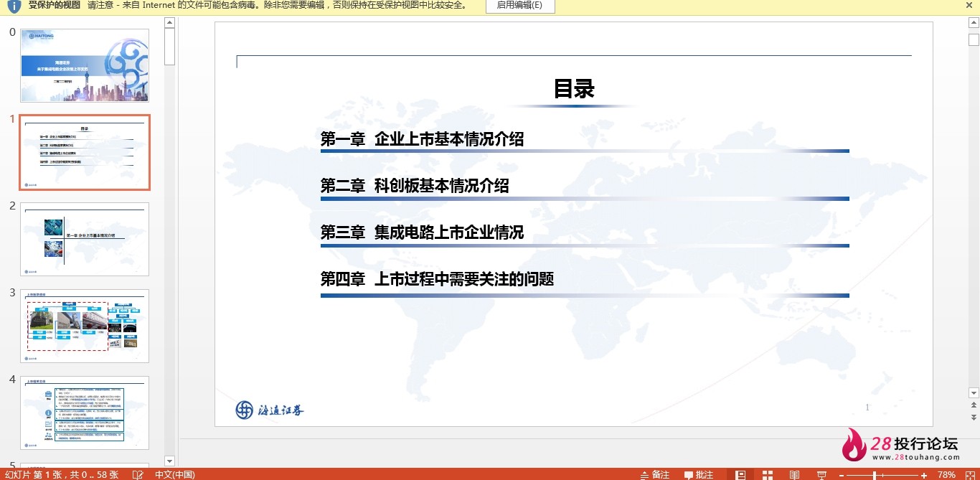Click the 海通证券 logo on slide

click(x=270, y=410)
